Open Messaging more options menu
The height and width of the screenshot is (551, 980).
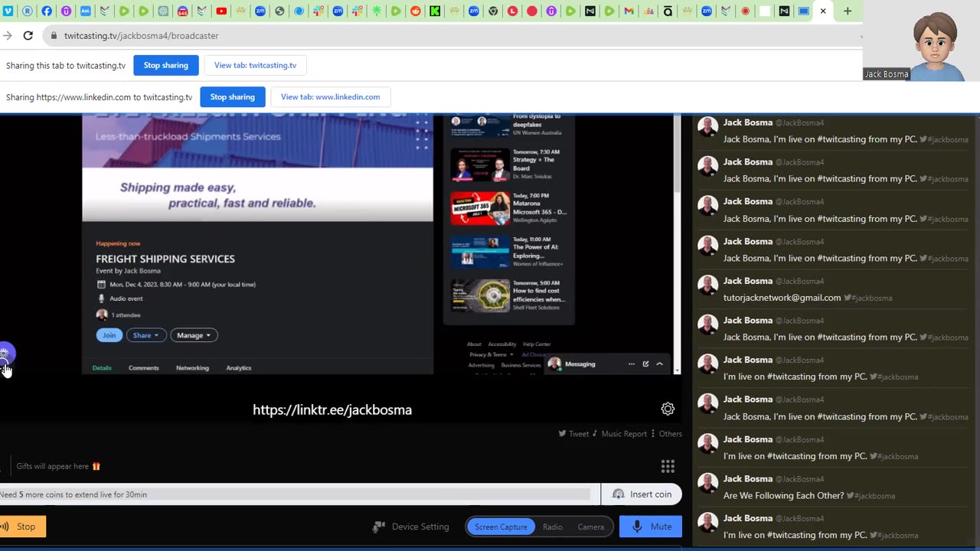point(632,364)
